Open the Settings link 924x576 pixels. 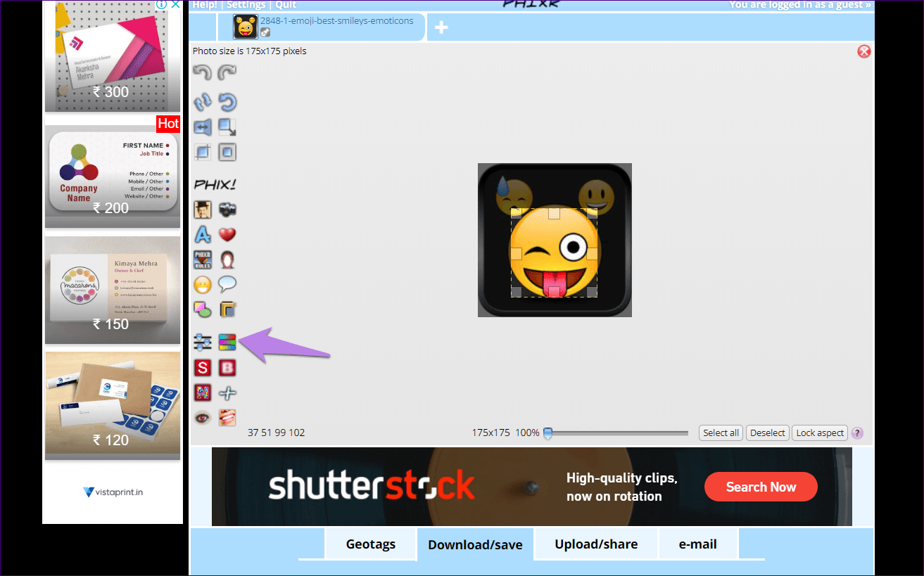click(246, 4)
